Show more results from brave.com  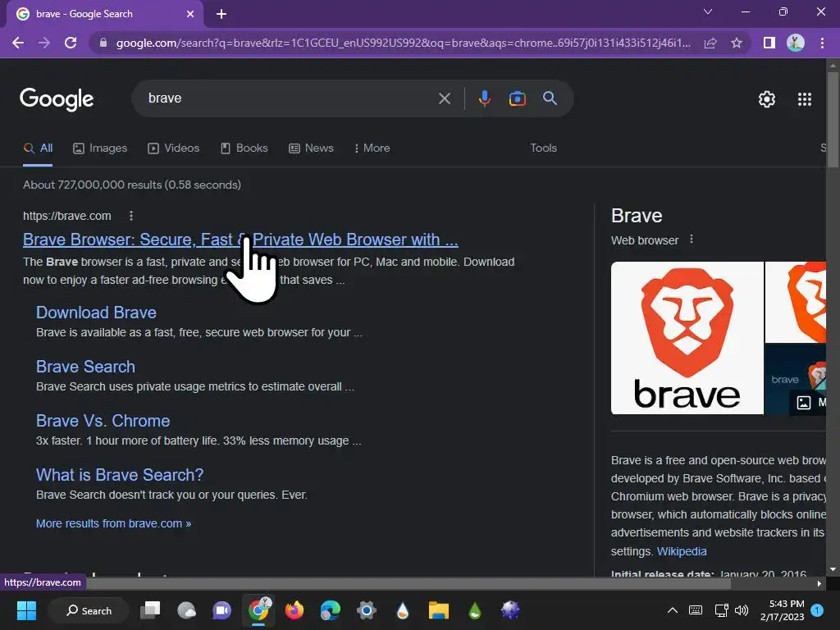coord(113,523)
